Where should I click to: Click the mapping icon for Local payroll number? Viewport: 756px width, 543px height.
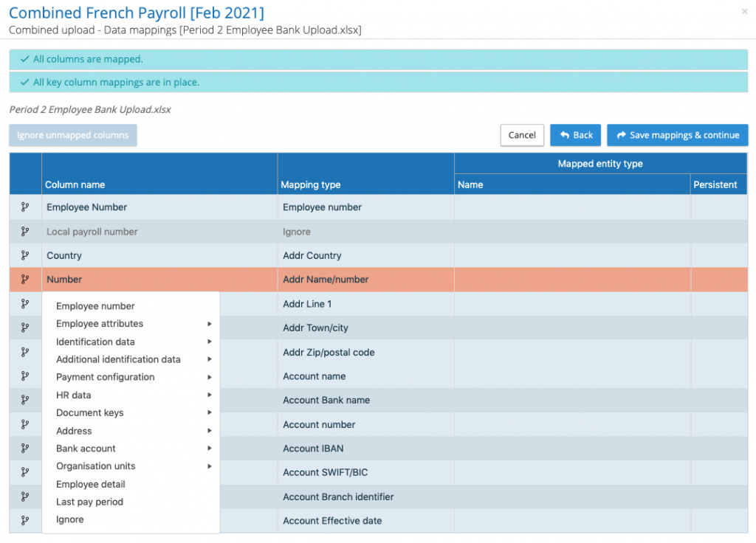(25, 232)
